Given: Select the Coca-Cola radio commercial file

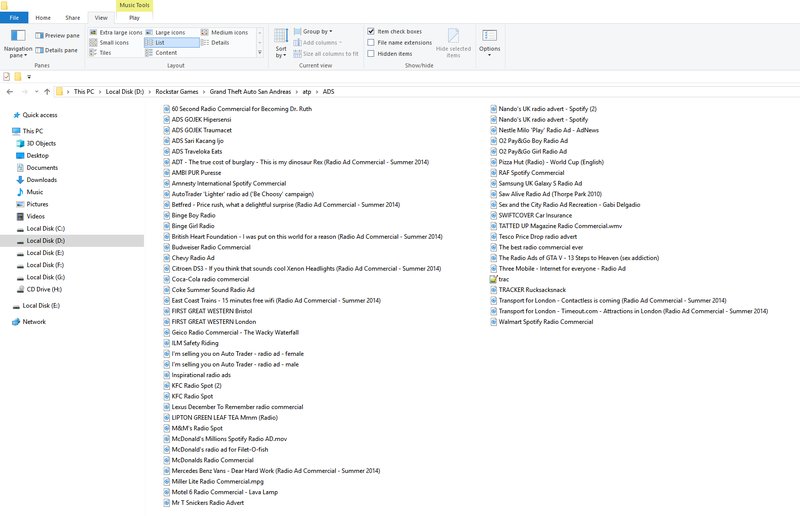Looking at the screenshot, I should 206,279.
